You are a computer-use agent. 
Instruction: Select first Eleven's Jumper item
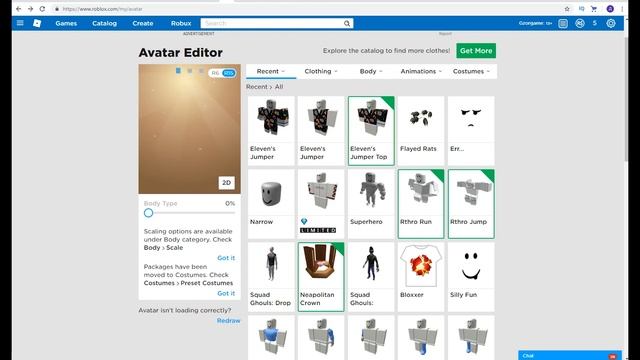tap(271, 131)
